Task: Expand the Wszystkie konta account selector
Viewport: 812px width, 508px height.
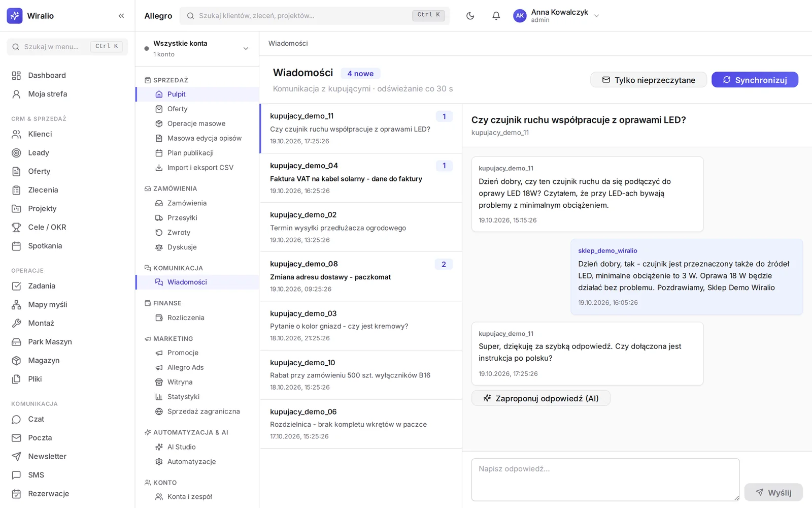Action: [197, 49]
